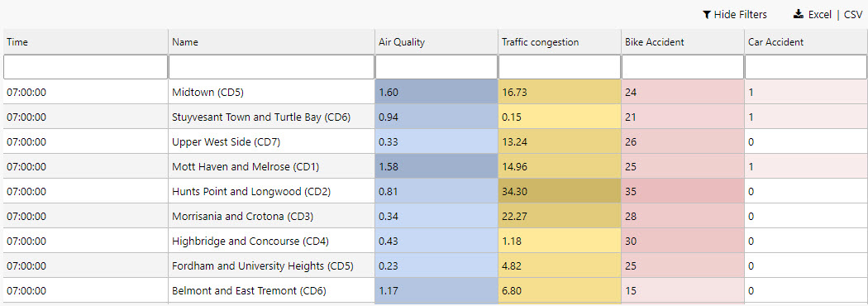868x306 pixels.
Task: Select Upper West Side (CD7) cell
Action: point(272,141)
